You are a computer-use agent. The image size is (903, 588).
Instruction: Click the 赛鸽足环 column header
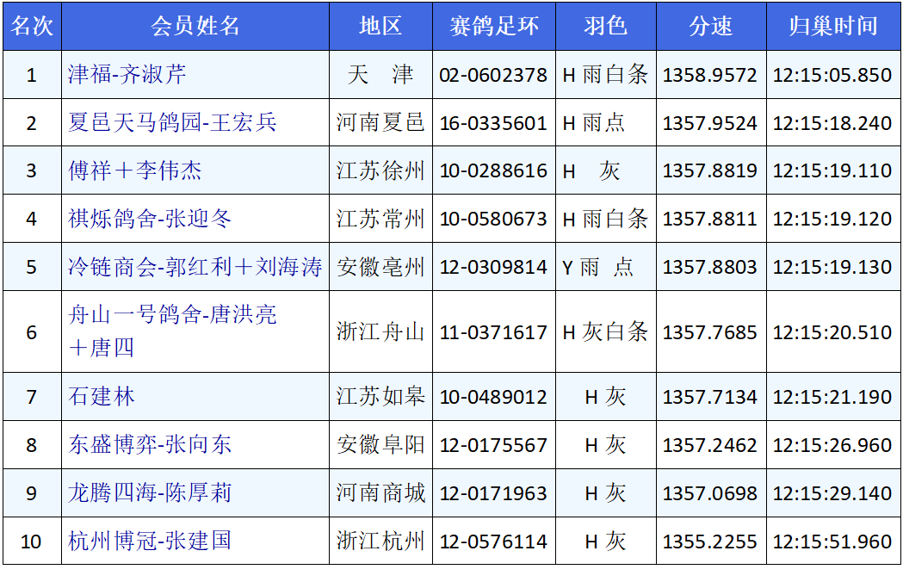[x=493, y=26]
